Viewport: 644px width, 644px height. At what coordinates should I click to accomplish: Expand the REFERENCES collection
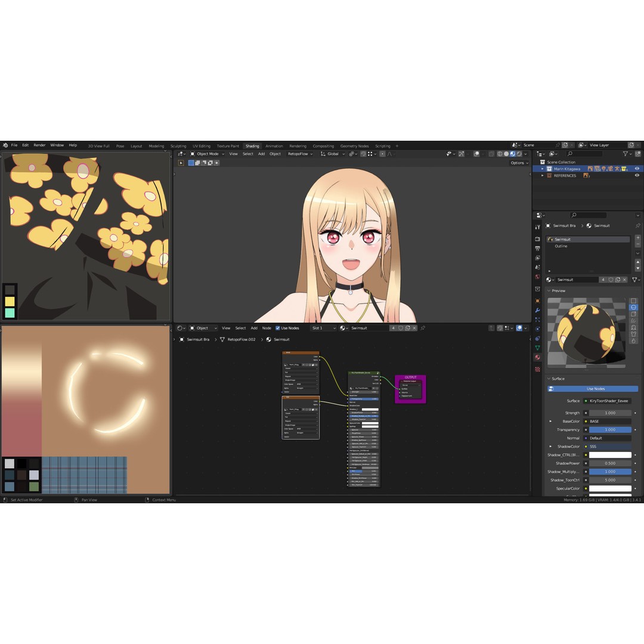pyautogui.click(x=543, y=175)
